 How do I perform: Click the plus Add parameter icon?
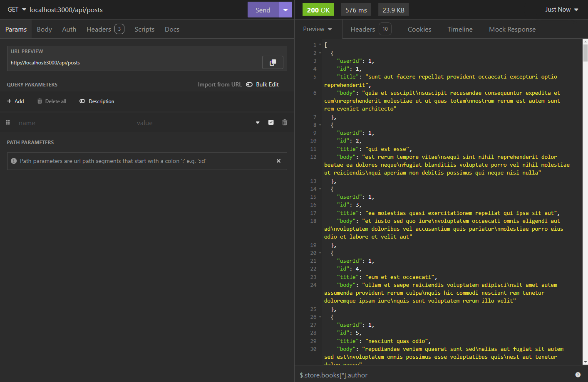9,101
